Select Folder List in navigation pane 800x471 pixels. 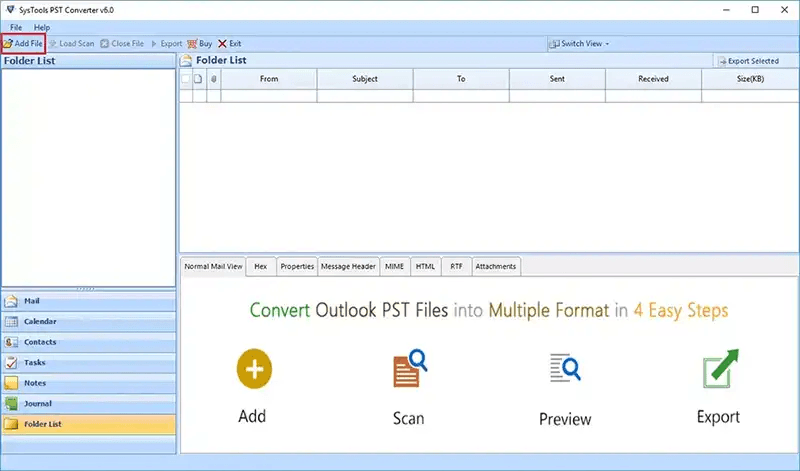pos(89,424)
